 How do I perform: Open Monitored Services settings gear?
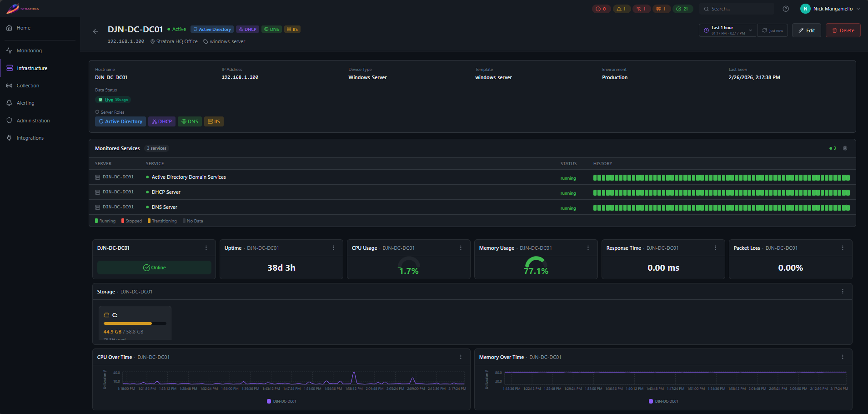[x=845, y=148]
